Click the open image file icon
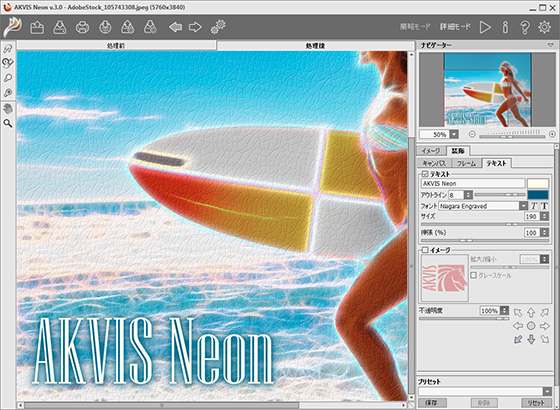The height and width of the screenshot is (410, 560). pos(37,27)
